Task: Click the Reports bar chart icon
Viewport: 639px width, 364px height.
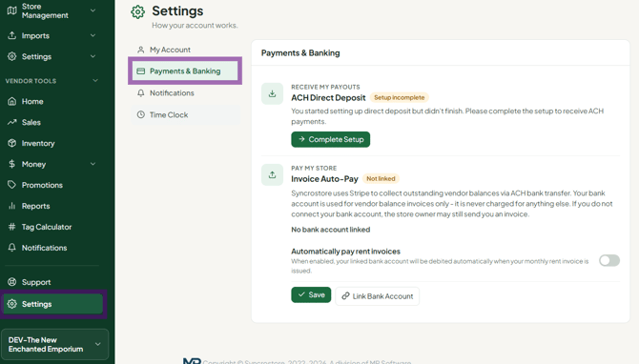Action: tap(11, 206)
